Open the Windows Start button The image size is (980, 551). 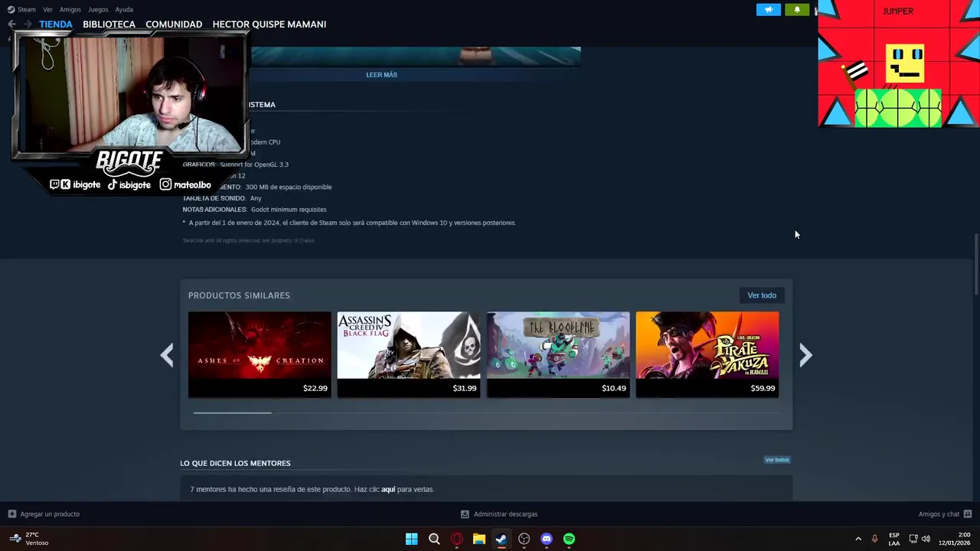411,539
